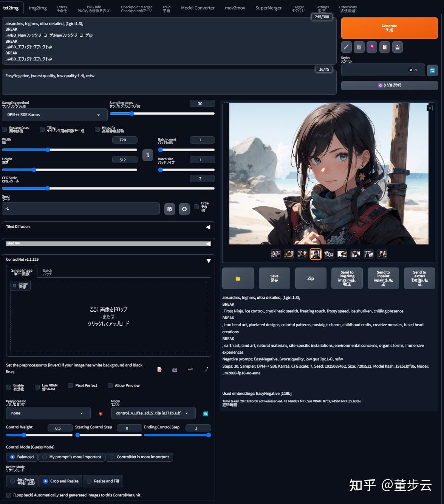Toggle Pixel Perfect in ControlNet

point(71,385)
